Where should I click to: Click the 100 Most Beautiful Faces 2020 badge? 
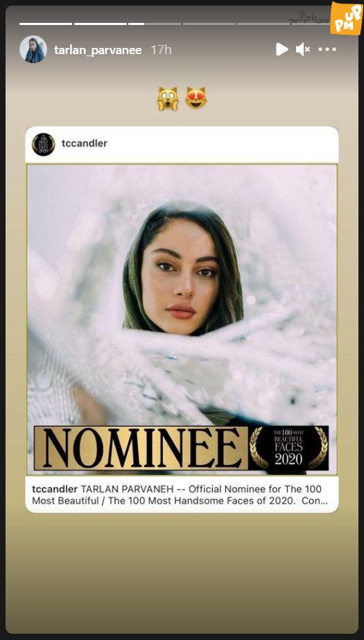(288, 448)
